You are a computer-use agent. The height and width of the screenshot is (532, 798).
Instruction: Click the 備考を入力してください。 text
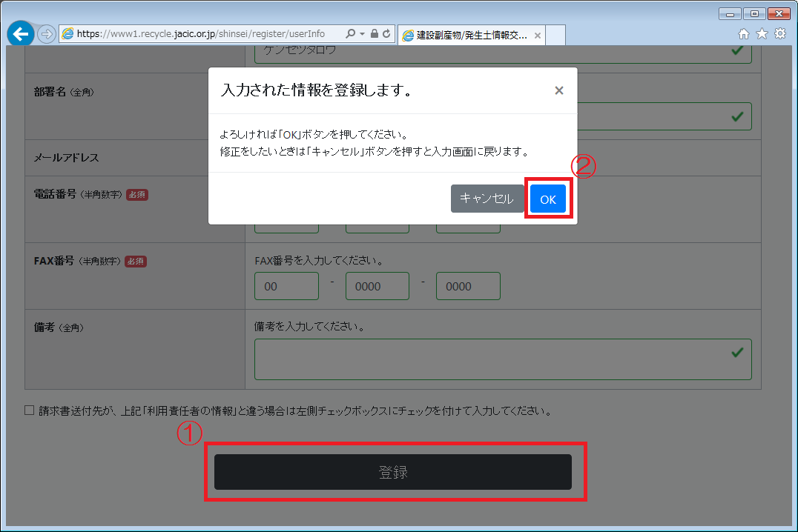tap(311, 327)
